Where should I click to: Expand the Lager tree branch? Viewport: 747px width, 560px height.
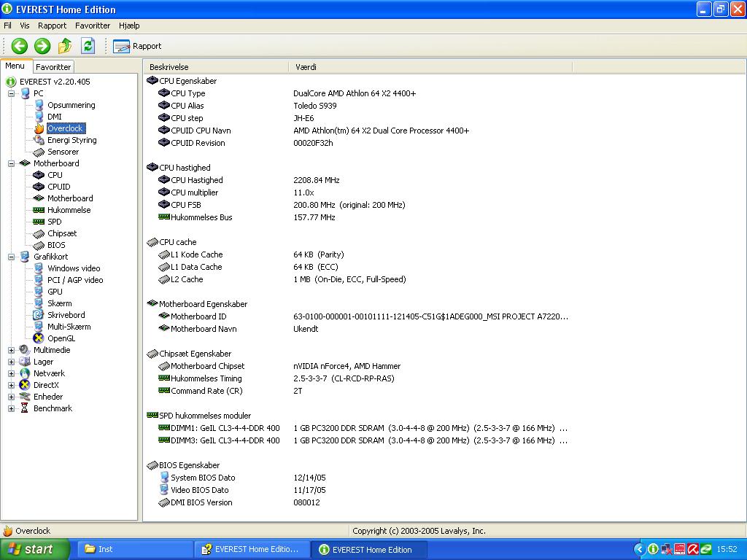[x=11, y=362]
